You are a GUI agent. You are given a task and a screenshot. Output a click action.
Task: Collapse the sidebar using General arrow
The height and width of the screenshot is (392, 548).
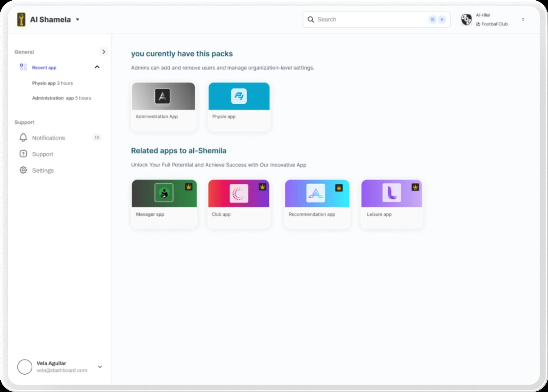pyautogui.click(x=104, y=52)
